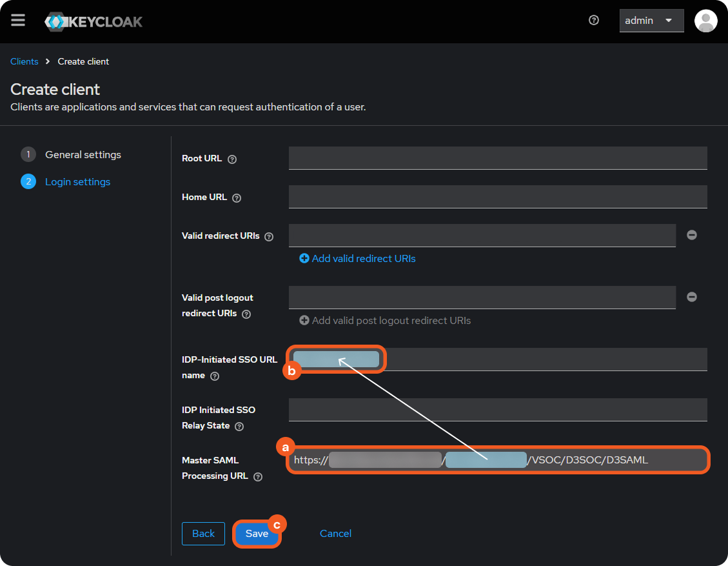
Task: Click the user avatar icon
Action: pyautogui.click(x=705, y=21)
